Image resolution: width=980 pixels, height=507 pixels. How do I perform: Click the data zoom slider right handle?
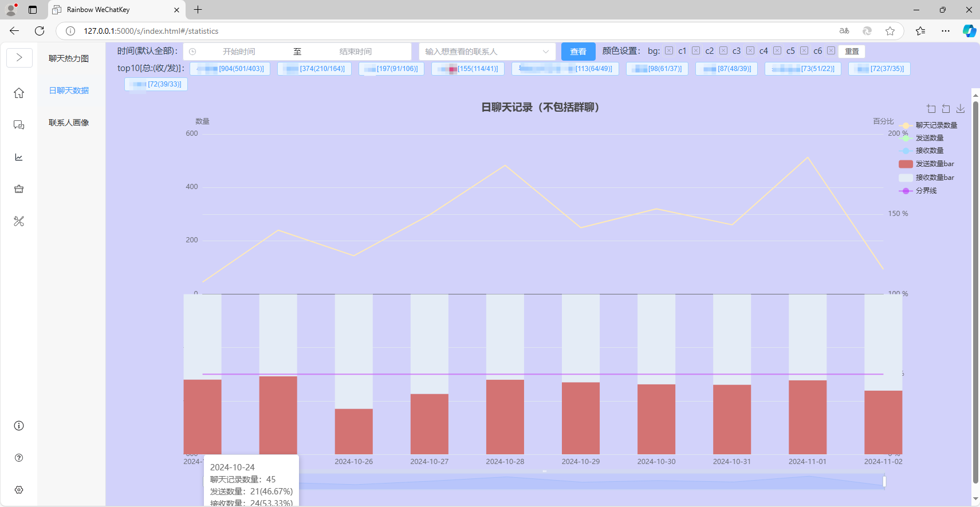click(884, 481)
